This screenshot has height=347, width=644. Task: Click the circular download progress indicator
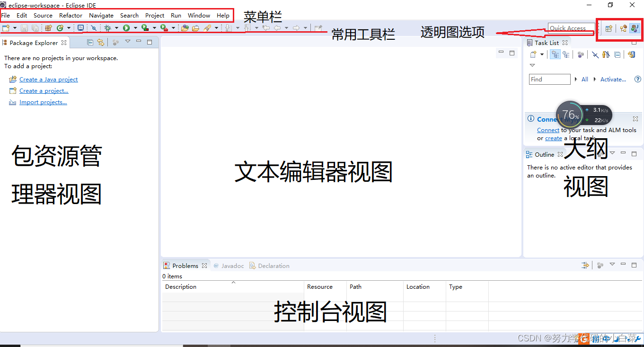click(x=570, y=115)
